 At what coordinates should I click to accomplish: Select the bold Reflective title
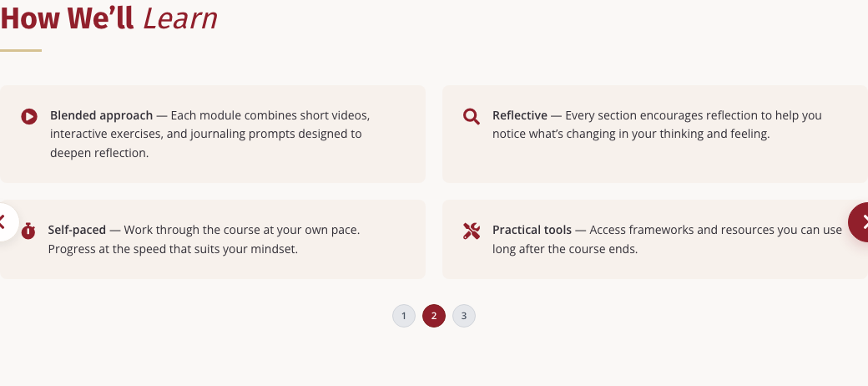(520, 115)
